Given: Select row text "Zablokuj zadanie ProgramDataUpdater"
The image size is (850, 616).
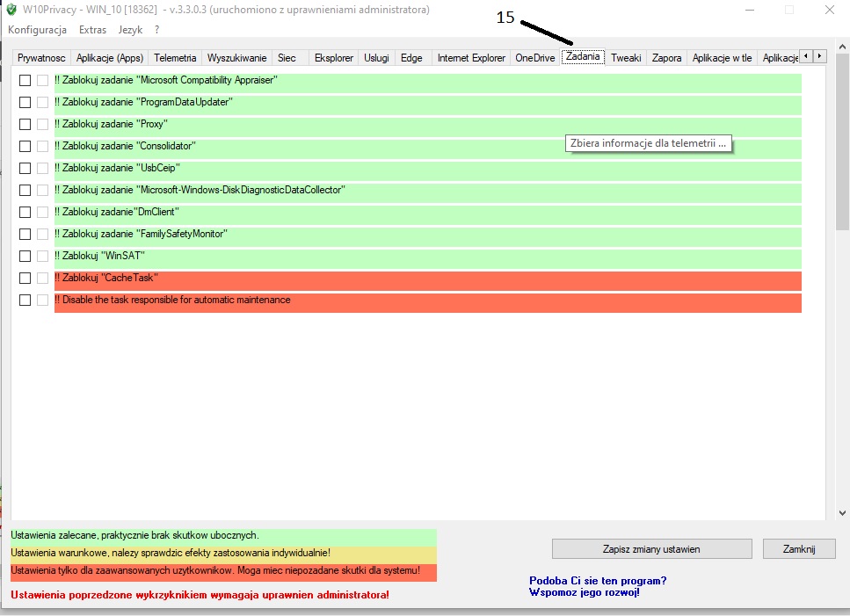Looking at the screenshot, I should 143,102.
